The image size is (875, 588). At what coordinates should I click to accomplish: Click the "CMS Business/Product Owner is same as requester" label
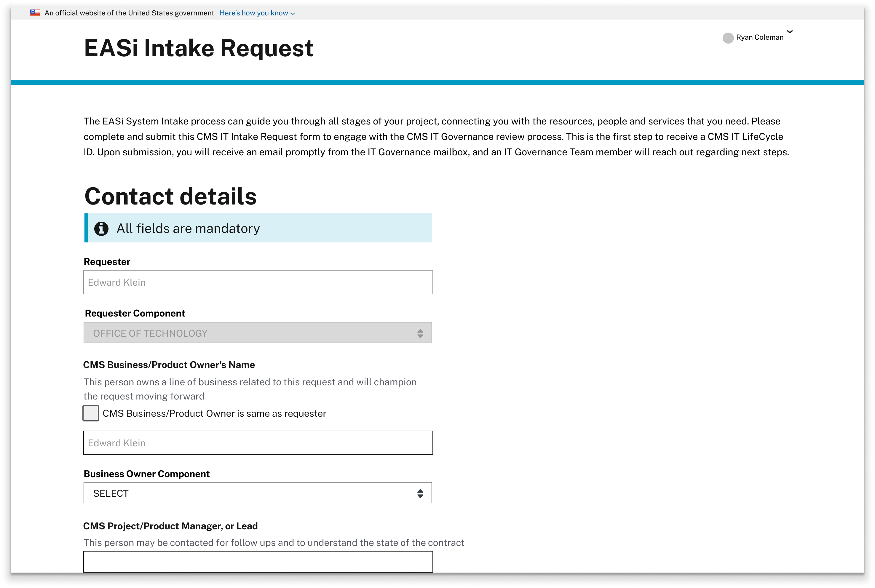pos(214,413)
